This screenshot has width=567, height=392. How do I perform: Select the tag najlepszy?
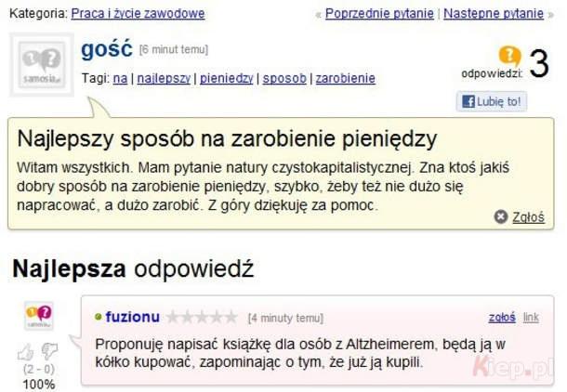coord(164,78)
